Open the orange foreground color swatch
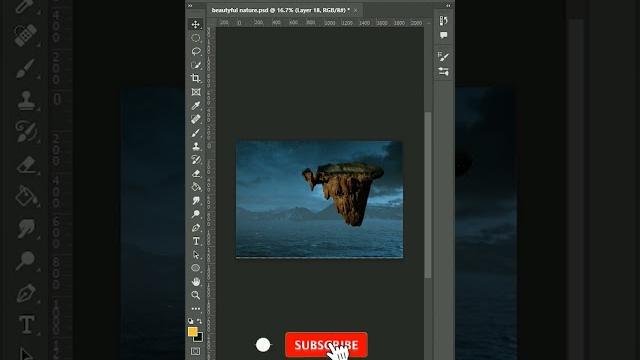The image size is (640, 360). (193, 331)
